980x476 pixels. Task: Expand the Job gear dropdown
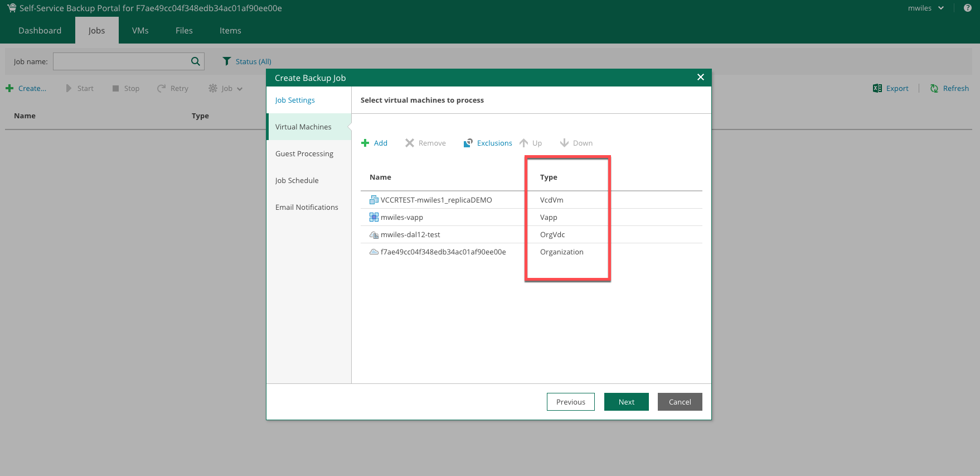[226, 89]
